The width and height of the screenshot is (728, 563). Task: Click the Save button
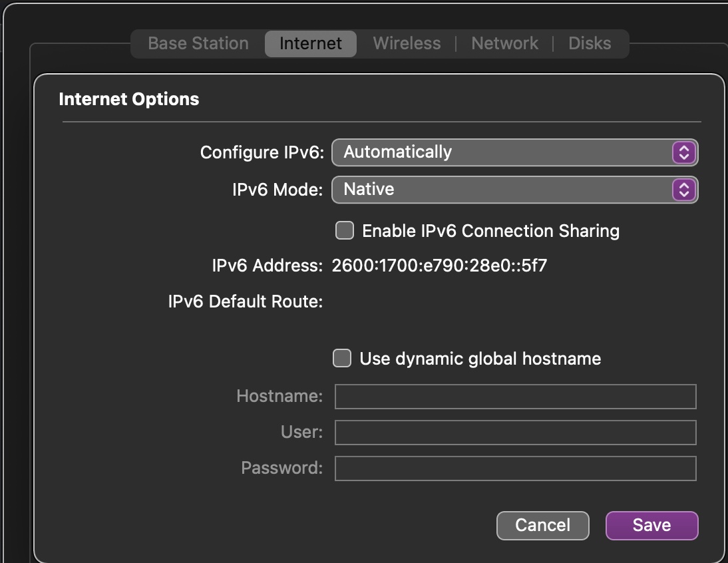pos(651,525)
